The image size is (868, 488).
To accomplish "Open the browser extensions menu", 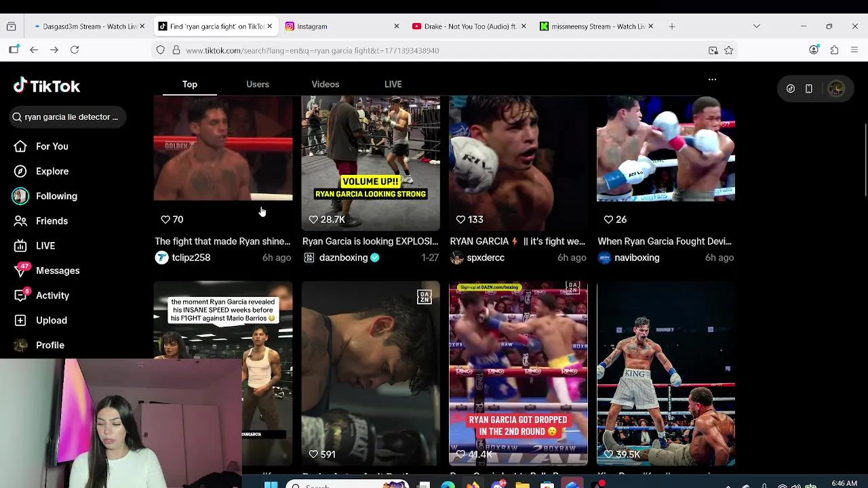I will [x=834, y=50].
